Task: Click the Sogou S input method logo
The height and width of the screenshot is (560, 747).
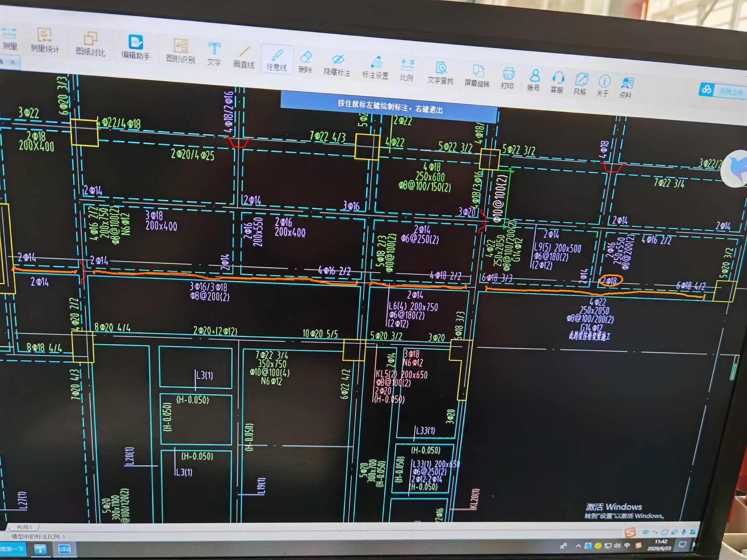Action: pos(630,533)
